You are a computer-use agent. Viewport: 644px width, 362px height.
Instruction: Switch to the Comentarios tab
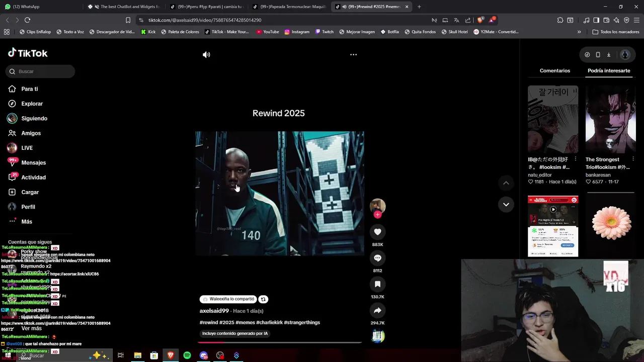[555, 71]
